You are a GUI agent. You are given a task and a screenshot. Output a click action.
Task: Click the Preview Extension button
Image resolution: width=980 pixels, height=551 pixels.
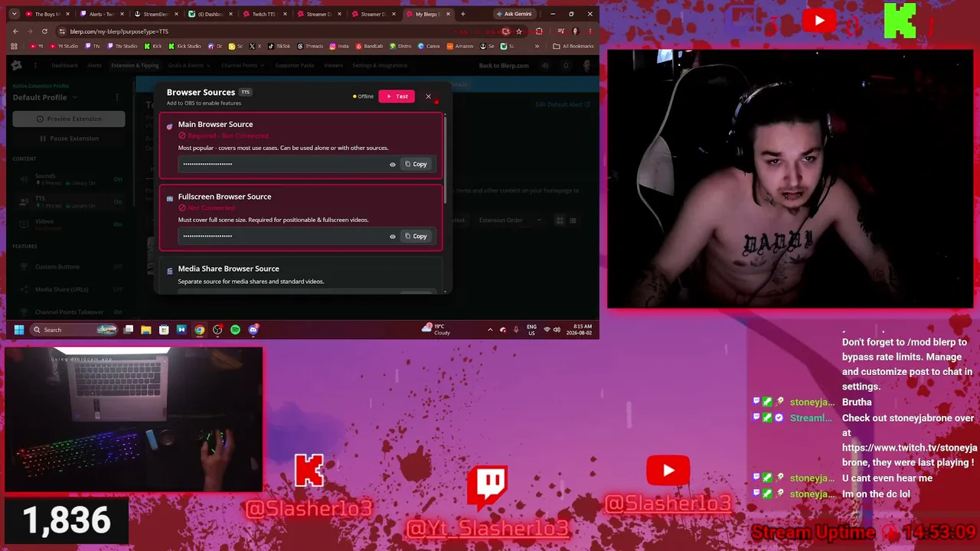click(x=69, y=119)
